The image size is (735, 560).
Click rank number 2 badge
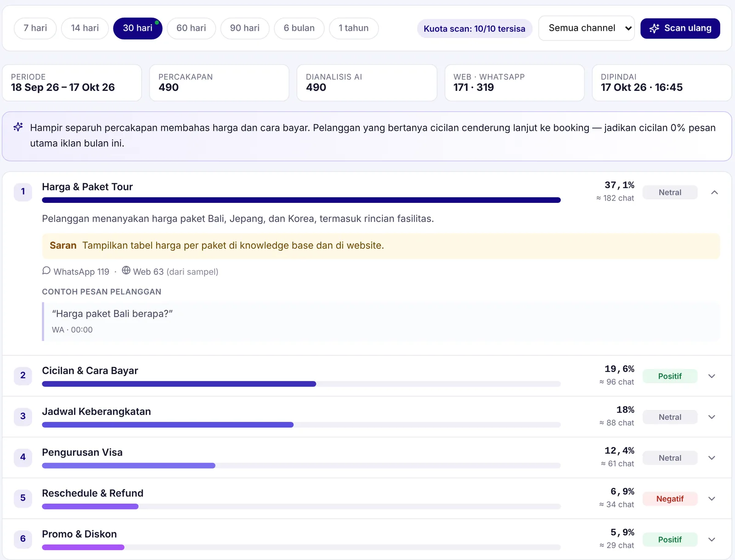23,375
